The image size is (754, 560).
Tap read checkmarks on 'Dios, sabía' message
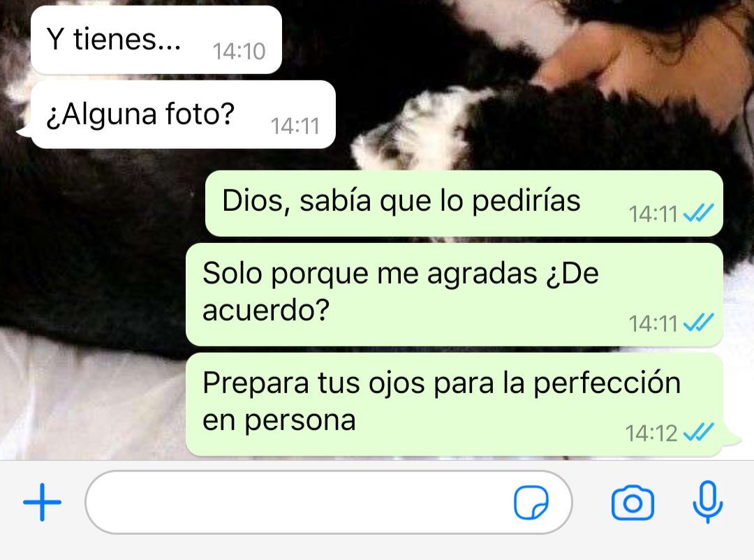tap(698, 213)
